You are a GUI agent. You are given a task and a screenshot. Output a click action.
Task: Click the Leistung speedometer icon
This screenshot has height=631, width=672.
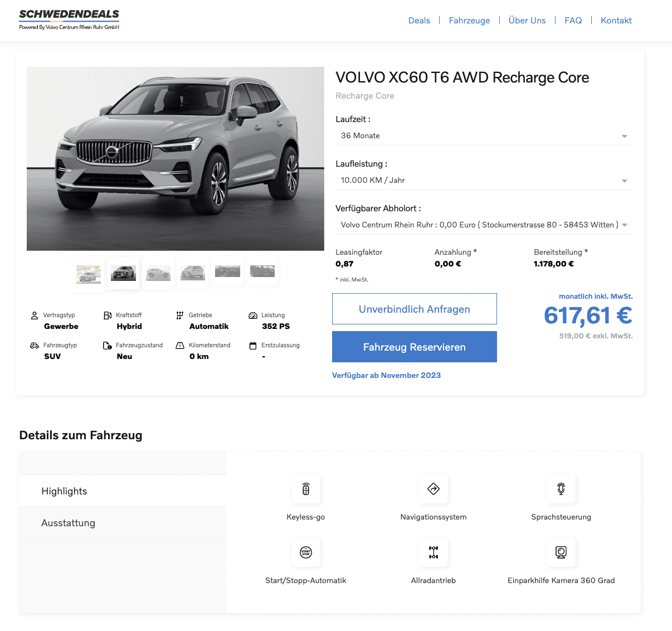pos(253,315)
